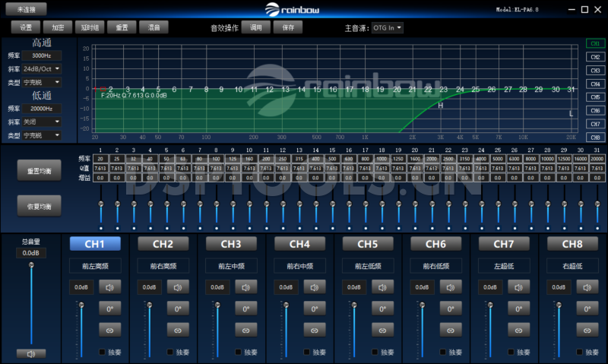Click the 总音量 master volume slider handle

coord(31,265)
